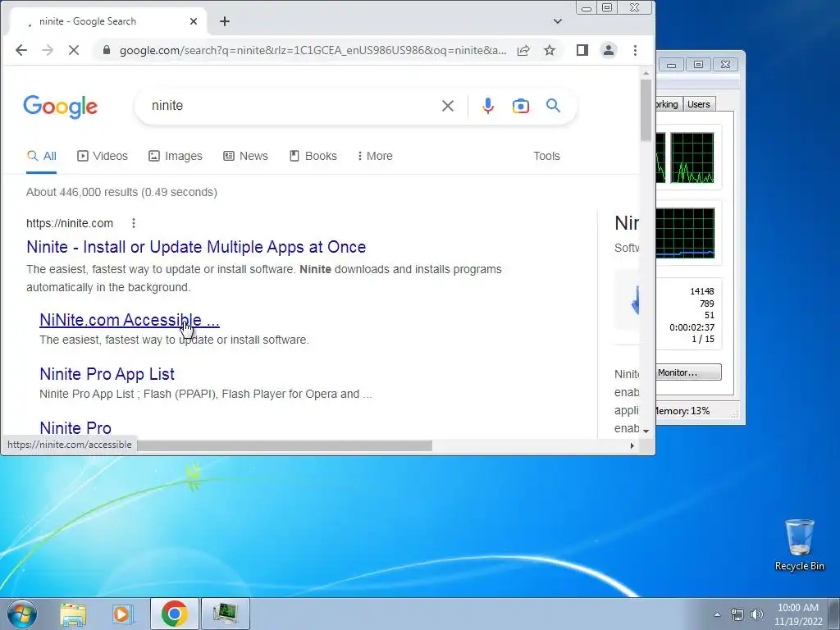Click the share page icon
Viewport: 840px width, 630px height.
point(523,50)
